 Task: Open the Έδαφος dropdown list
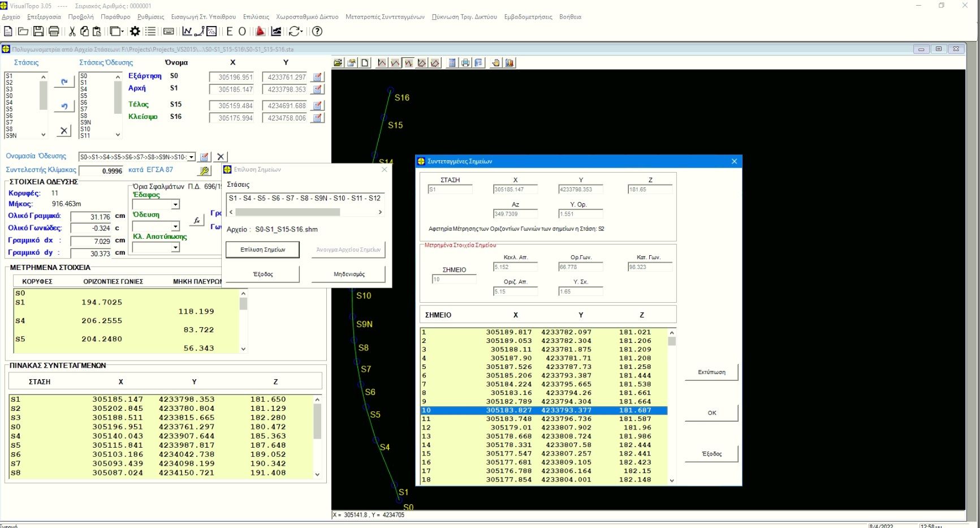[x=175, y=204]
